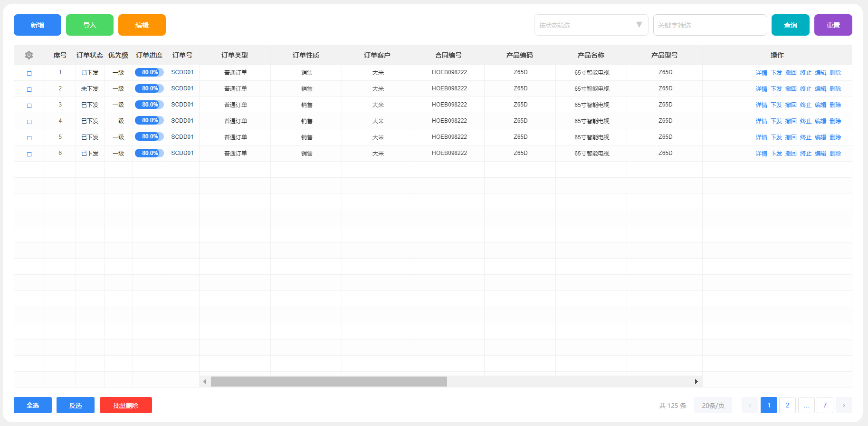Click the 80.0% progress bar in row 4
The image size is (868, 426).
(x=149, y=121)
